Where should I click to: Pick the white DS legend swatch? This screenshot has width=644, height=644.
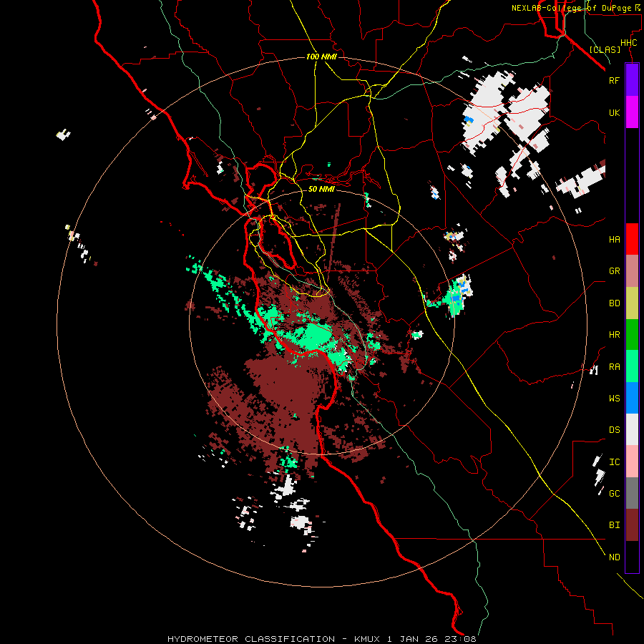[x=632, y=429]
